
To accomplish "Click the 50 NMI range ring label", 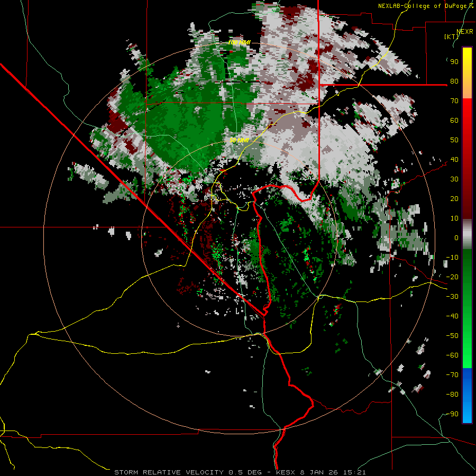I will tap(239, 140).
